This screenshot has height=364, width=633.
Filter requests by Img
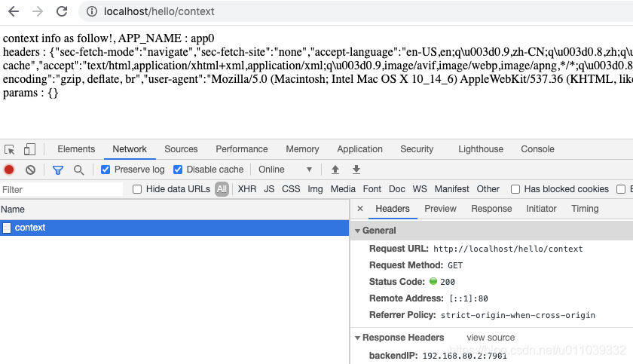tap(315, 189)
